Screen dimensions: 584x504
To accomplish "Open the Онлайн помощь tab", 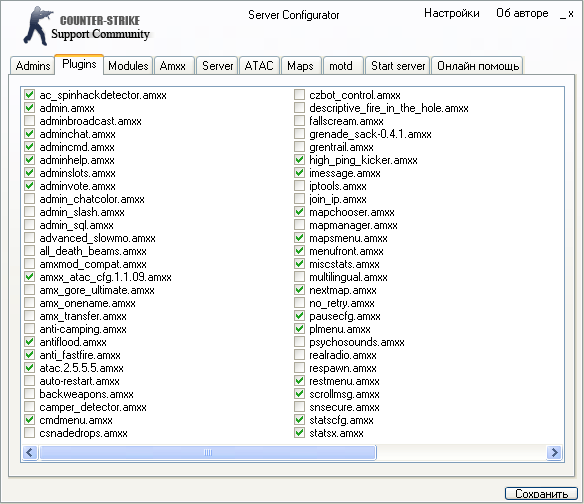I will pos(477,66).
